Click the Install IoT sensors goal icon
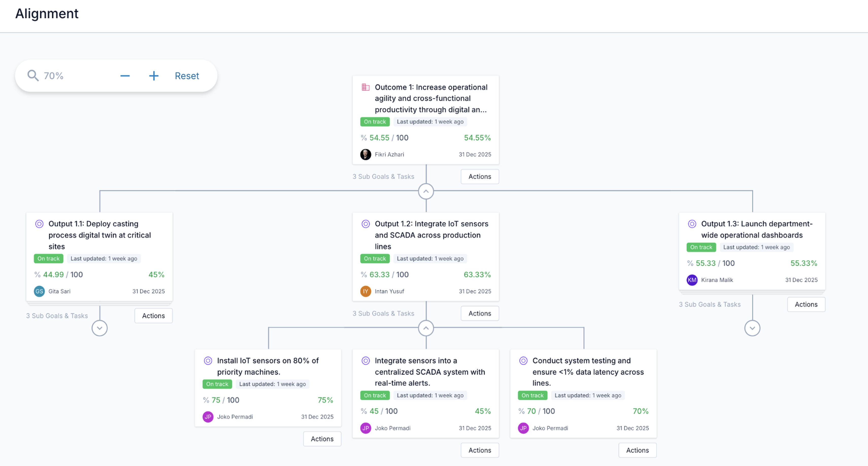This screenshot has width=868, height=466. coord(208,361)
